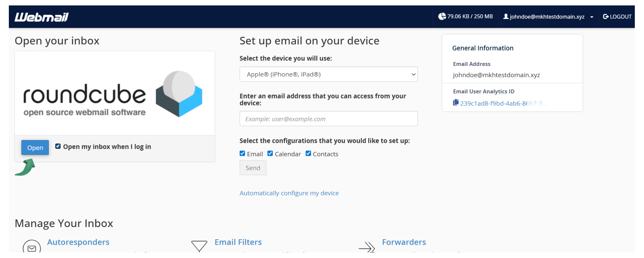Click the Forwarders arrow icon

click(367, 247)
